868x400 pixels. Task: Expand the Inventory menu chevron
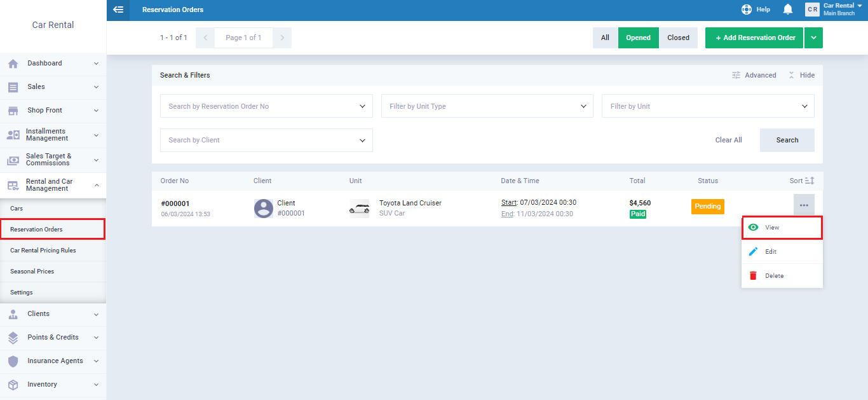click(96, 385)
